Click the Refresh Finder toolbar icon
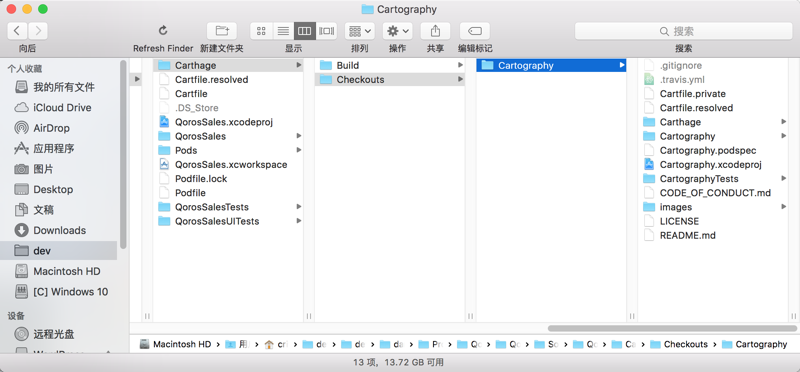This screenshot has height=372, width=800. (x=163, y=31)
